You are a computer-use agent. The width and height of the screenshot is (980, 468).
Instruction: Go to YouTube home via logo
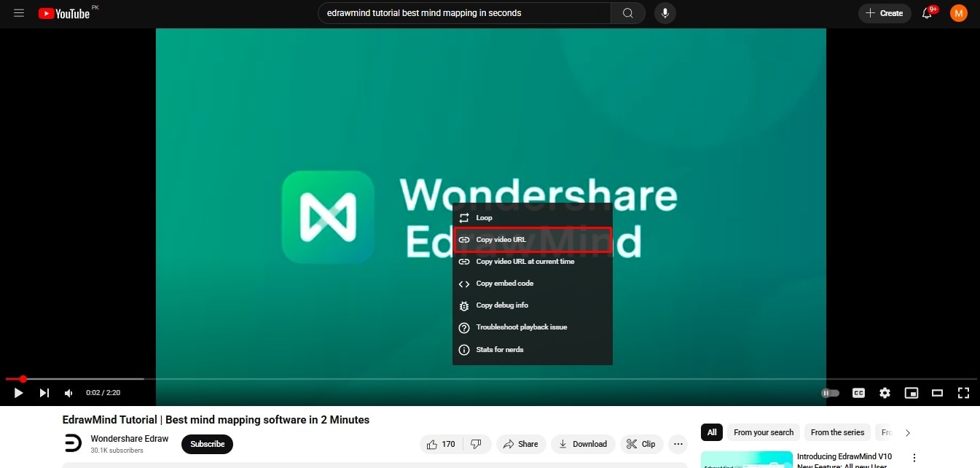pos(64,13)
